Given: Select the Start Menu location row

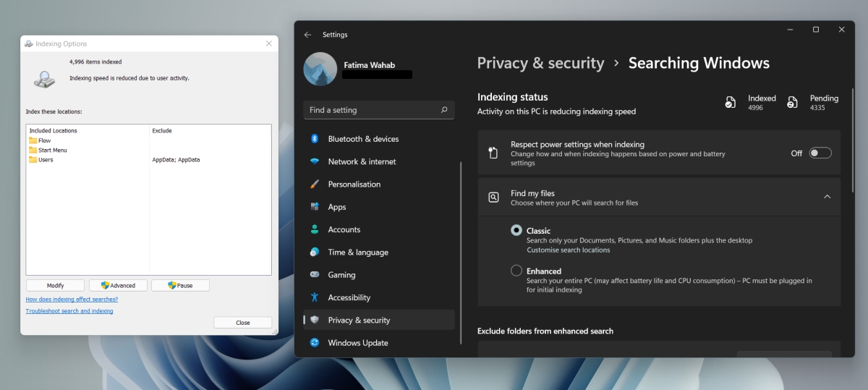Looking at the screenshot, I should pos(148,150).
